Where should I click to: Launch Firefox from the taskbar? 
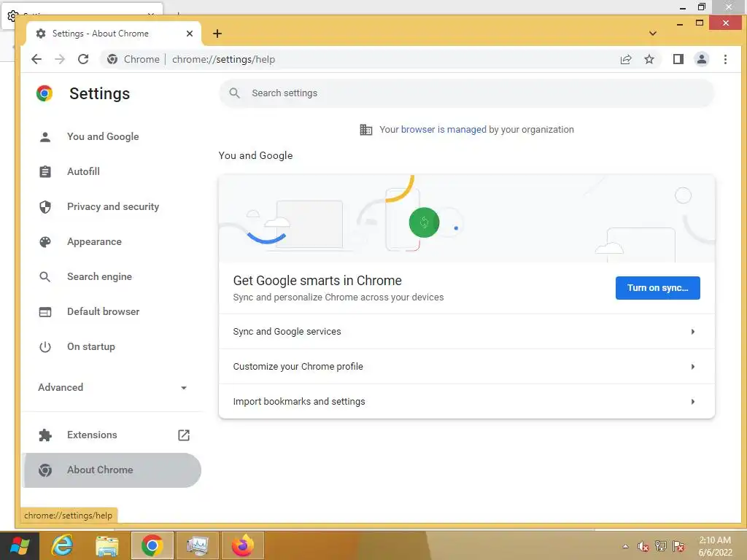click(242, 545)
